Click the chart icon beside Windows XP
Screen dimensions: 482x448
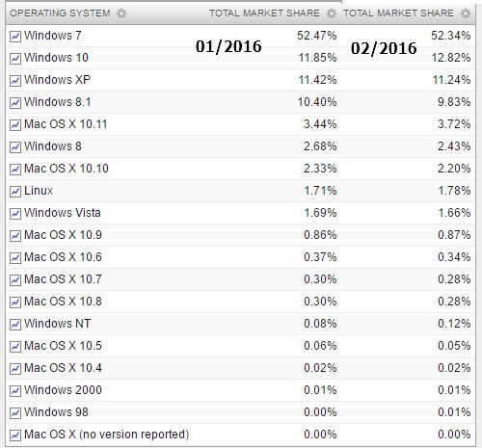point(15,81)
